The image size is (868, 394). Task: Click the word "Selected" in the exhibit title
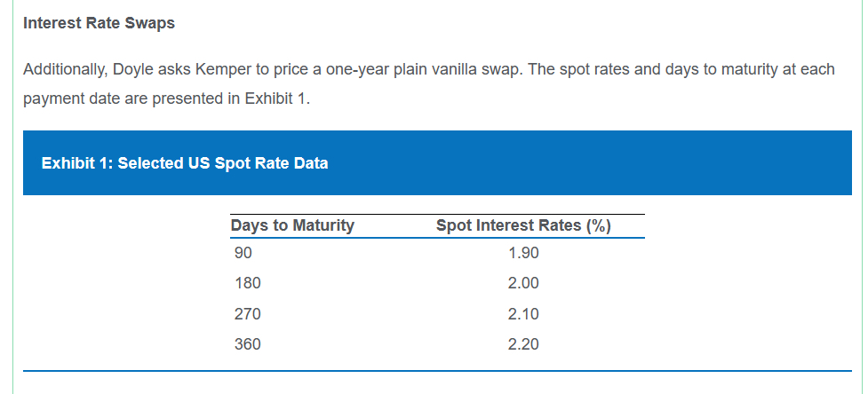[x=151, y=163]
